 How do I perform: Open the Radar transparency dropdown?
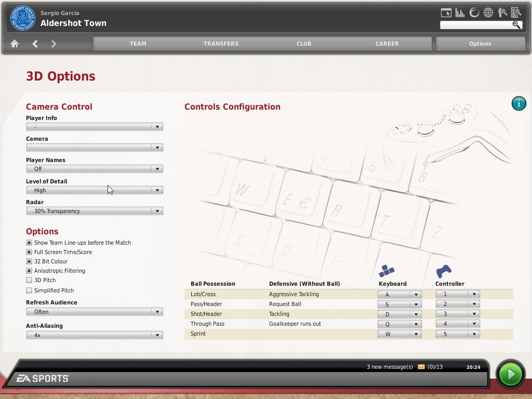coord(95,211)
